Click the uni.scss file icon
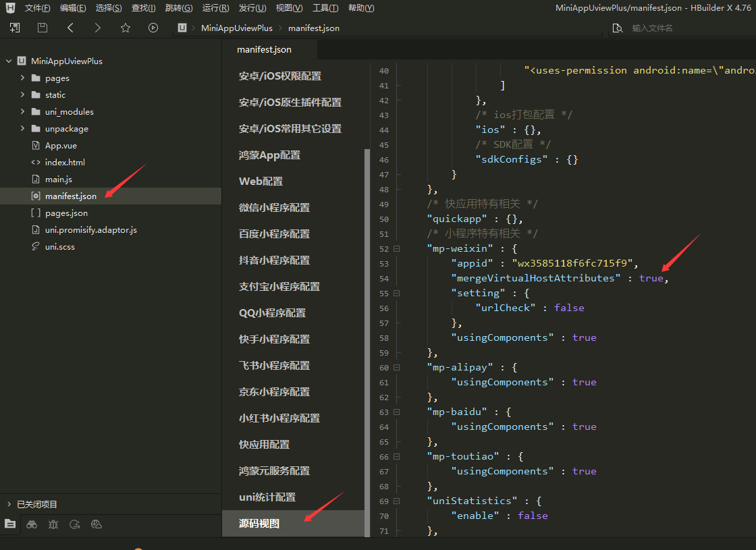This screenshot has height=550, width=756. (x=36, y=246)
